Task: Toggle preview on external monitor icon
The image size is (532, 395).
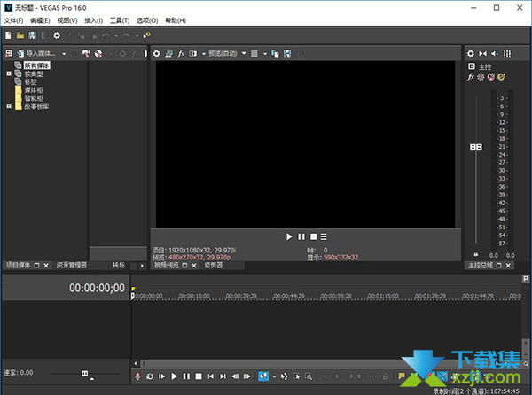Action: point(168,53)
